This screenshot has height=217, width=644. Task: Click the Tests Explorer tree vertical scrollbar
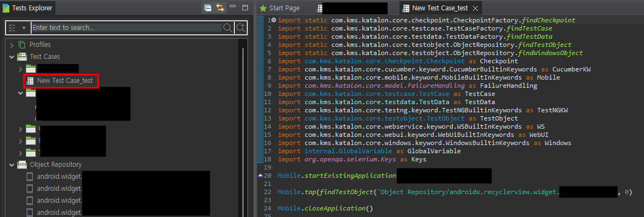click(244, 131)
